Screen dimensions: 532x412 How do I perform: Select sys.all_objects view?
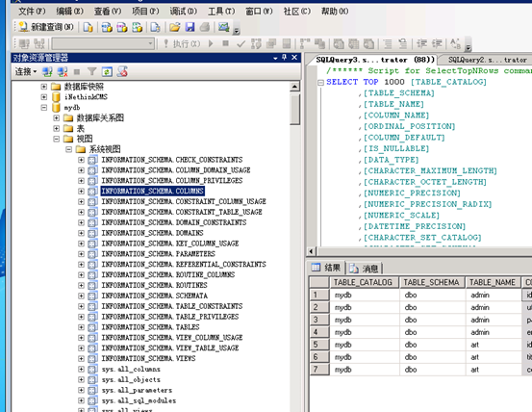click(131, 379)
